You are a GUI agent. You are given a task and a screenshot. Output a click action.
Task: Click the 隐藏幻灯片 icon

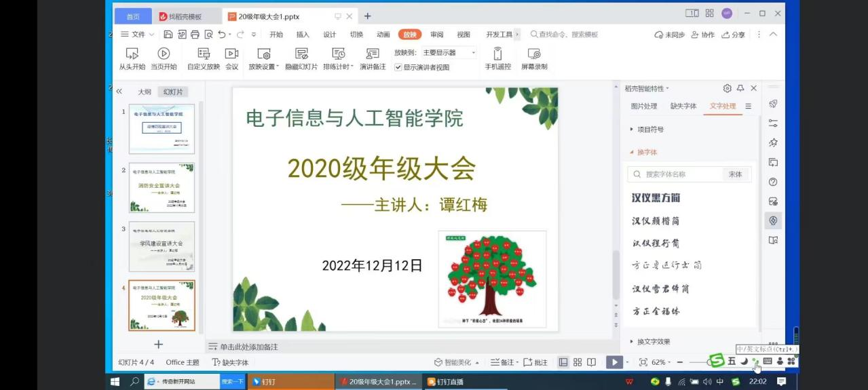click(301, 54)
